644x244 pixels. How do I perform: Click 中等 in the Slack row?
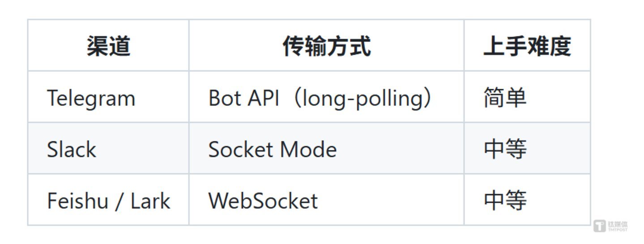505,149
